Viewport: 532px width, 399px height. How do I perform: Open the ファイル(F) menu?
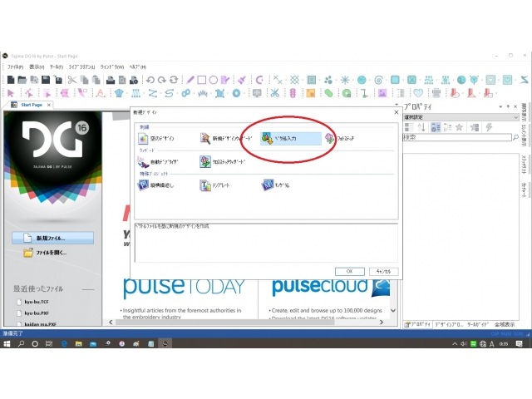coord(16,66)
